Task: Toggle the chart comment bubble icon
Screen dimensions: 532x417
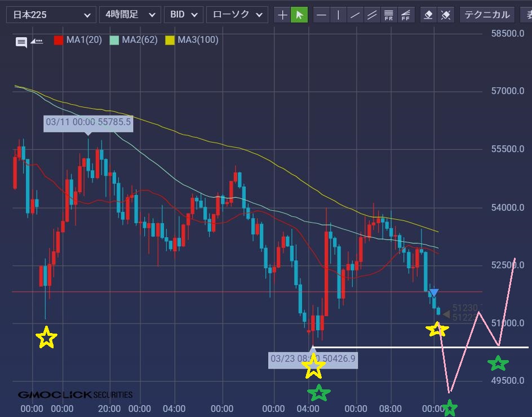Action: coord(21,42)
